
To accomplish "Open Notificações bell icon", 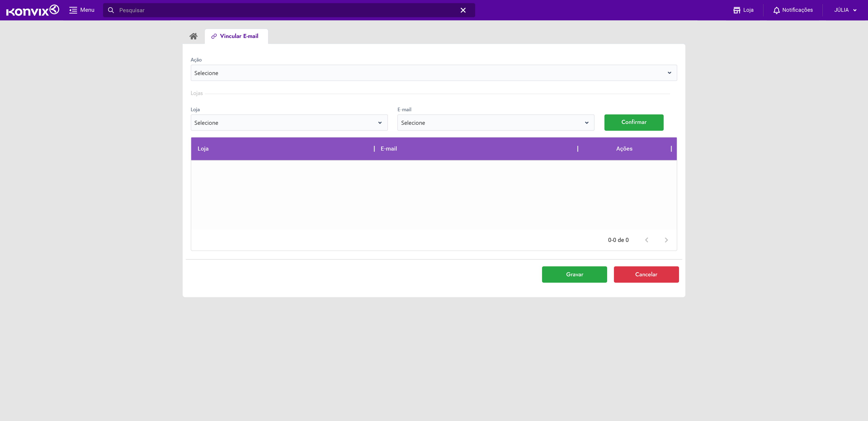I will pyautogui.click(x=776, y=10).
